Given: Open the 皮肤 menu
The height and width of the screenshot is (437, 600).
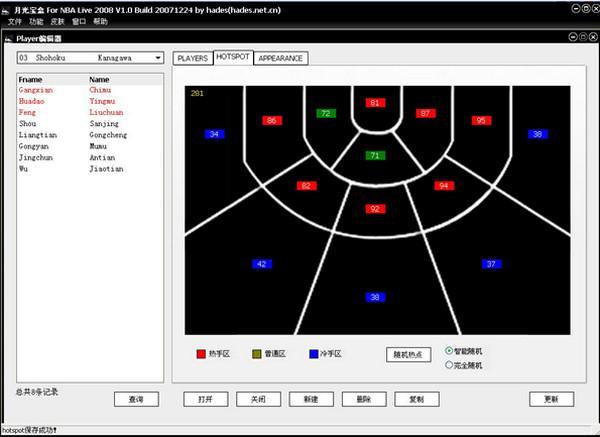Looking at the screenshot, I should point(58,21).
